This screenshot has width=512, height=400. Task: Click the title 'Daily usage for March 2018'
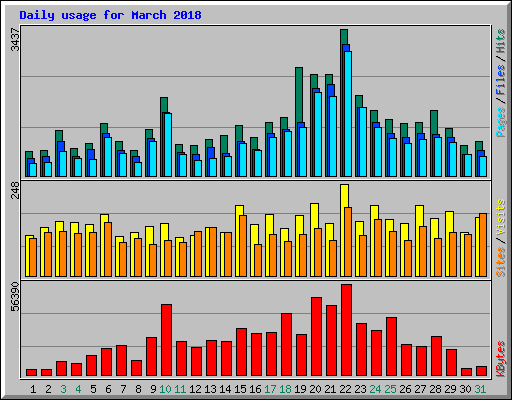pyautogui.click(x=110, y=15)
